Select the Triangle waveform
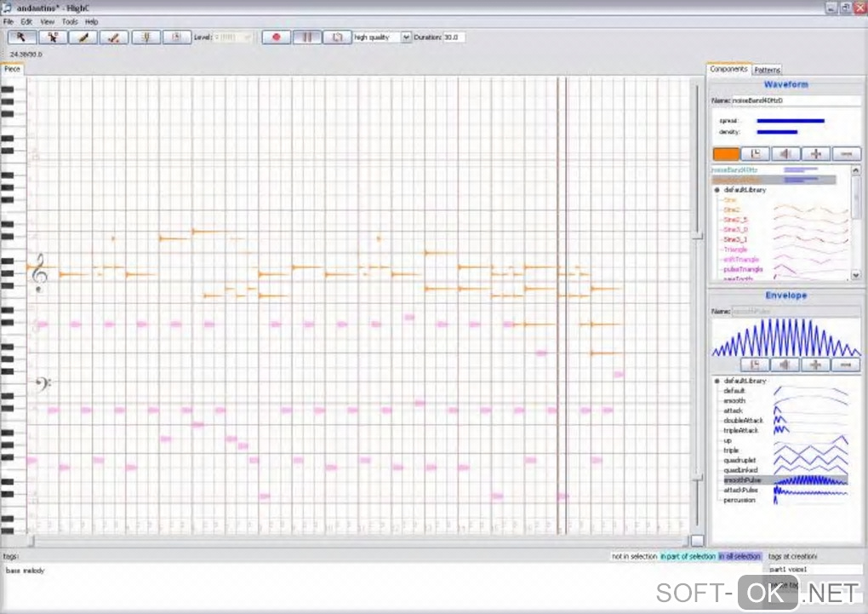Image resolution: width=868 pixels, height=614 pixels. 735,250
